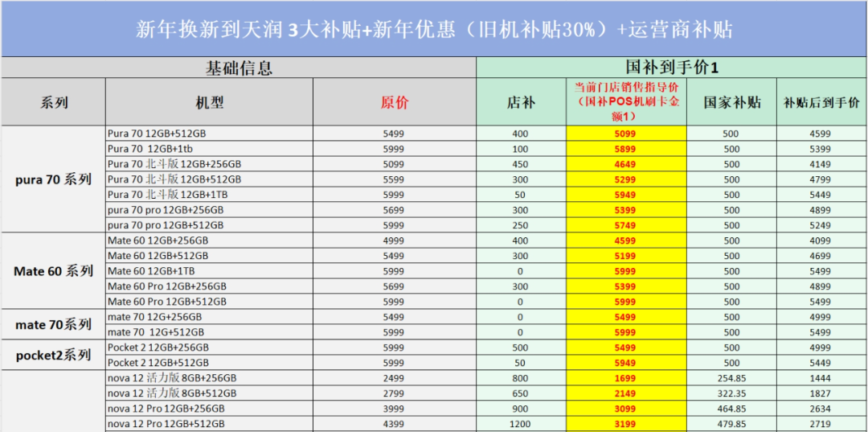Click nova 12 Pro 12GB+512GB model cell
This screenshot has width=868, height=432.
(x=209, y=424)
